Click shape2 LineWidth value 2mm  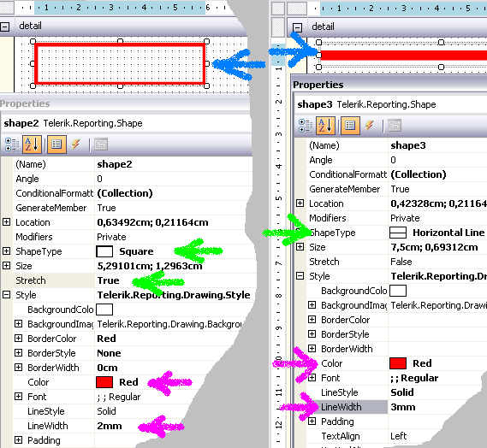[x=110, y=426]
